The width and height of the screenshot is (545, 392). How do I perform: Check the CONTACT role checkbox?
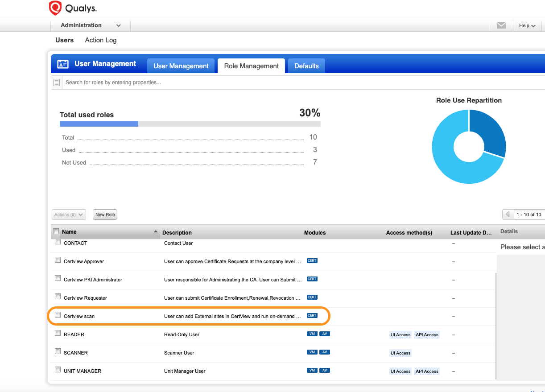coord(58,243)
